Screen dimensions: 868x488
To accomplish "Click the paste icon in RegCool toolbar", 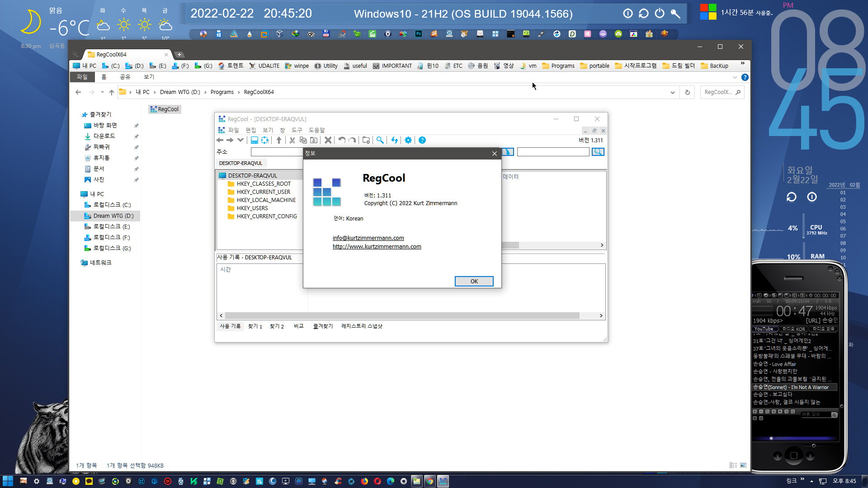I will click(x=314, y=140).
